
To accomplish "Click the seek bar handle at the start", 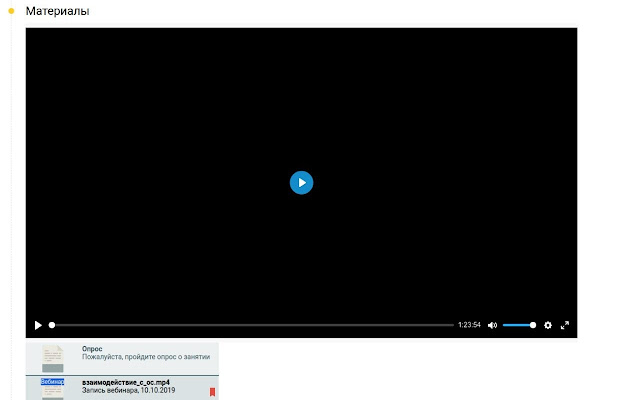I will click(x=52, y=325).
